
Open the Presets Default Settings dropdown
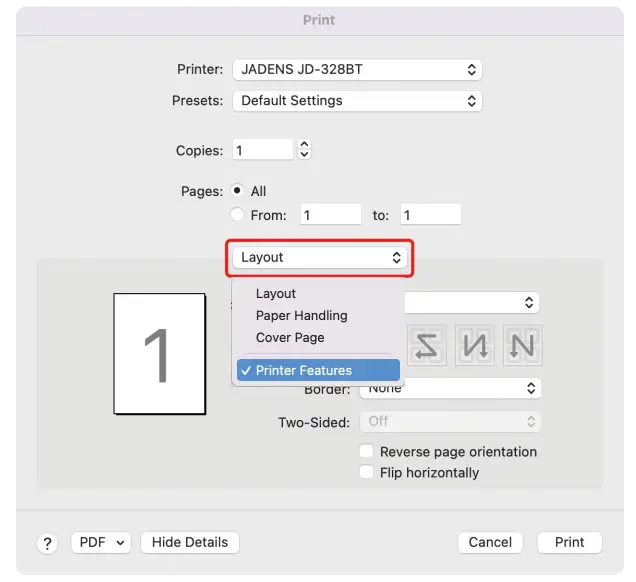click(357, 101)
